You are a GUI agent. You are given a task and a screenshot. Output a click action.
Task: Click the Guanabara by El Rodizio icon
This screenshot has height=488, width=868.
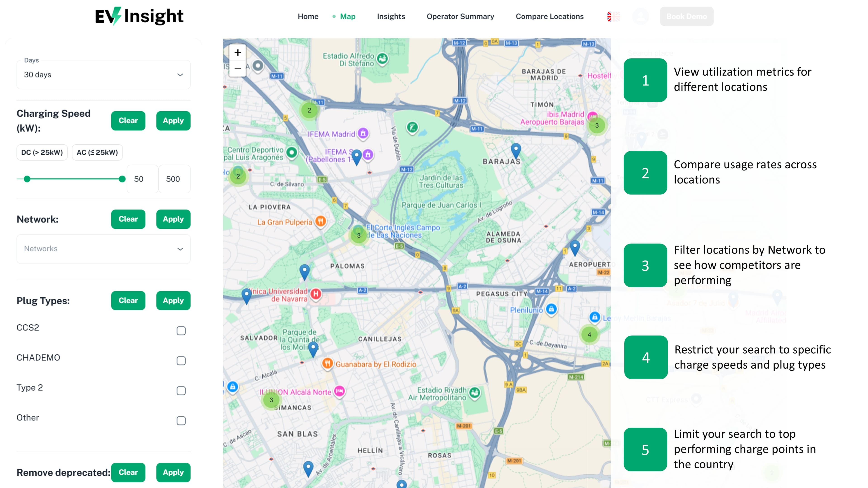pyautogui.click(x=328, y=364)
